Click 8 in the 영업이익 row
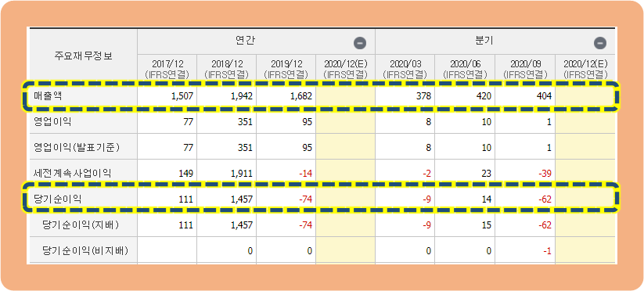Image resolution: width=644 pixels, height=291 pixels. coord(429,122)
